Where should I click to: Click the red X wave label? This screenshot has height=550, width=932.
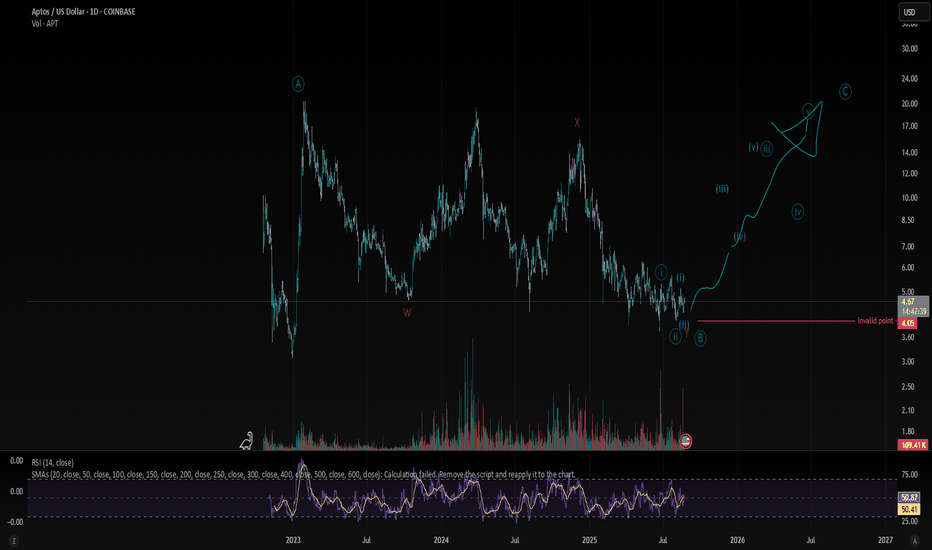point(577,122)
